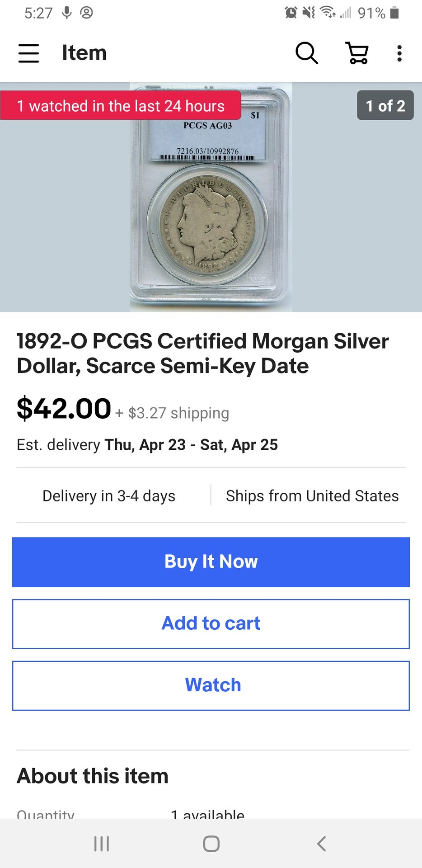
Task: Open the hamburger navigation menu
Action: click(28, 53)
